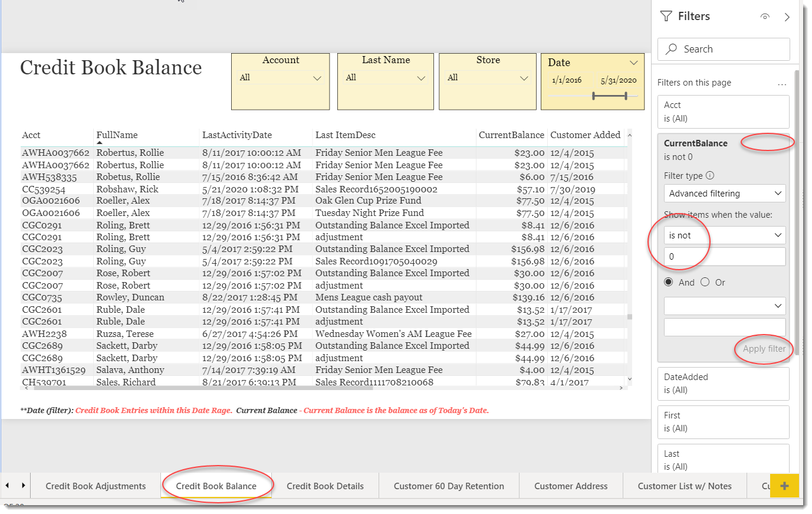Click the table scroll up arrow
This screenshot has height=514, width=812.
629,135
